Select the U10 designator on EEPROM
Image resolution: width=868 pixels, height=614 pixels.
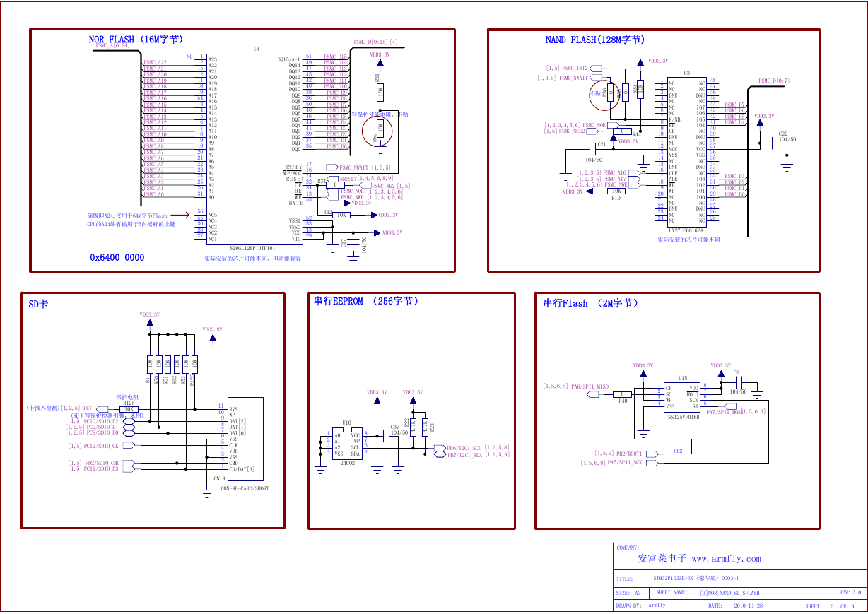[x=346, y=423]
